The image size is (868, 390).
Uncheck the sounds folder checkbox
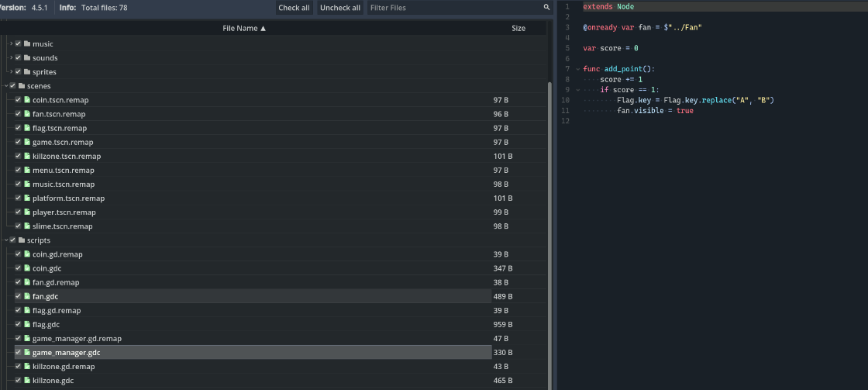click(x=18, y=58)
